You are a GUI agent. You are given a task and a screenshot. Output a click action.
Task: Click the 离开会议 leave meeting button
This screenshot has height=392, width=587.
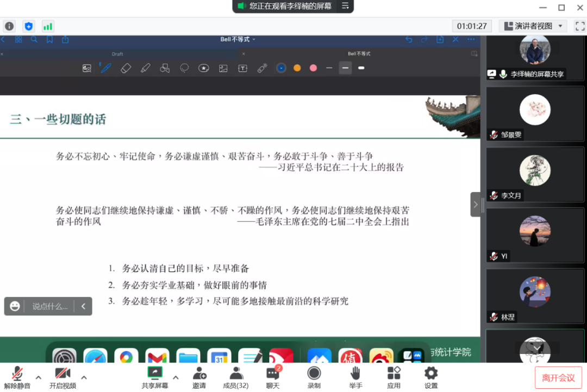(558, 377)
